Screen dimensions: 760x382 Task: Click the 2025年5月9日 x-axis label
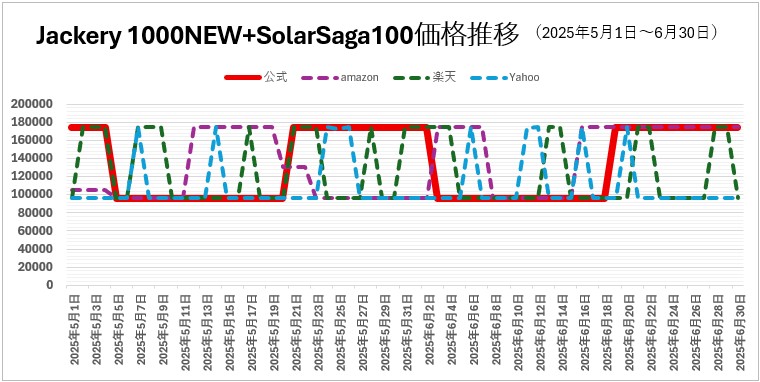coord(163,330)
